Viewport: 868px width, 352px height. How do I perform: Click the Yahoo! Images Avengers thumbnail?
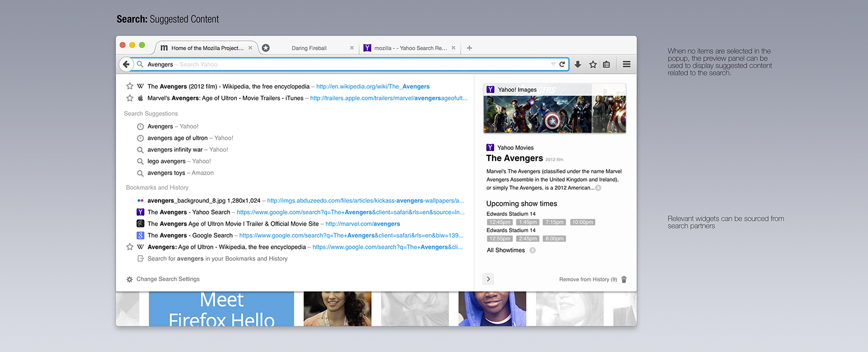click(x=555, y=109)
